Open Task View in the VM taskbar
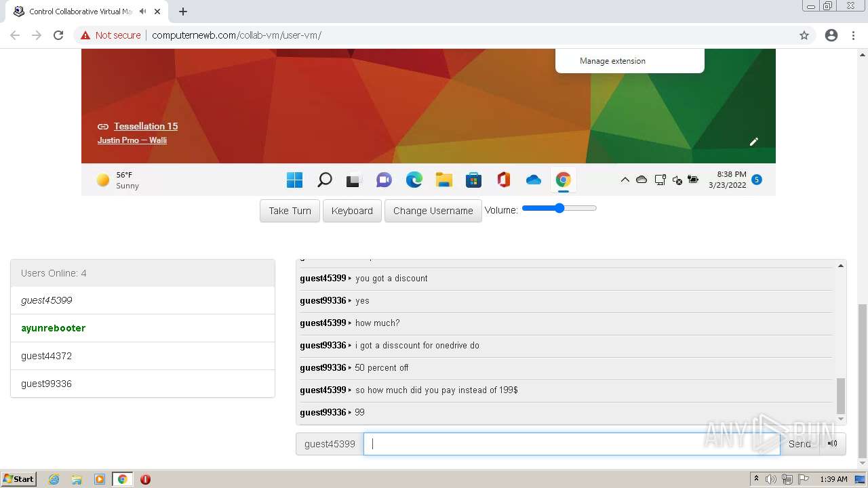The image size is (868, 488). tap(353, 180)
